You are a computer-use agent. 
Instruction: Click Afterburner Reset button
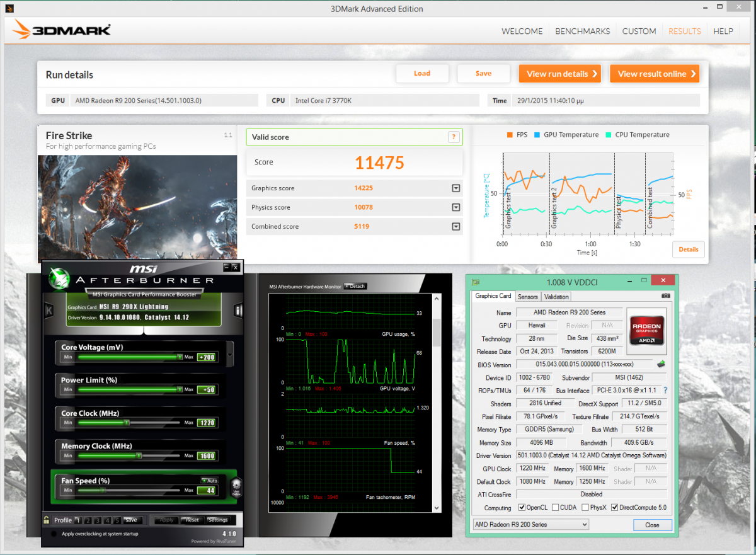tap(192, 520)
